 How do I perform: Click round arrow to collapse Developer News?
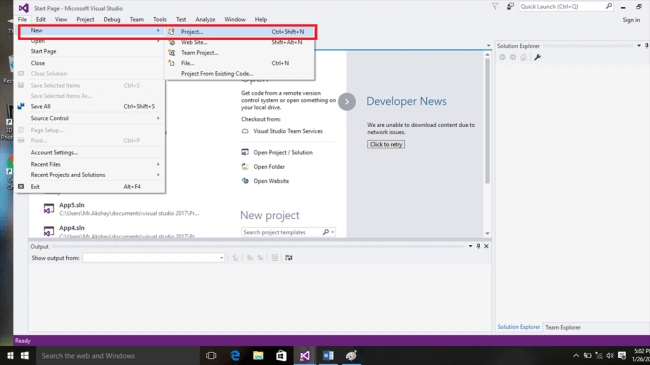point(347,102)
